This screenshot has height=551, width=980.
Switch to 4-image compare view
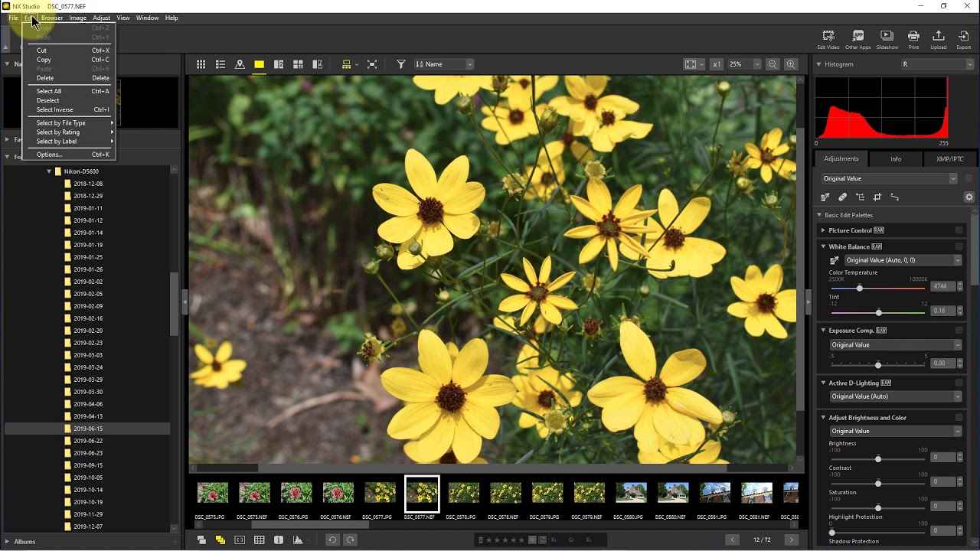pos(298,64)
